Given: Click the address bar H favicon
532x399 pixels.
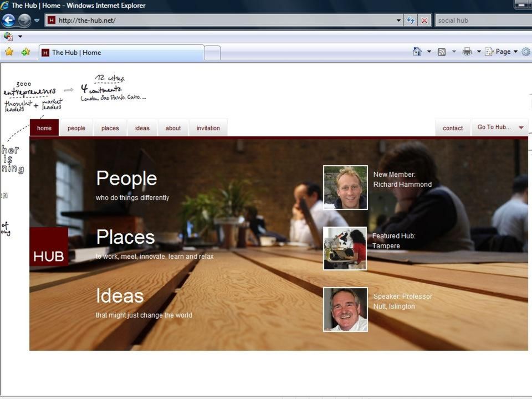Looking at the screenshot, I should click(51, 21).
